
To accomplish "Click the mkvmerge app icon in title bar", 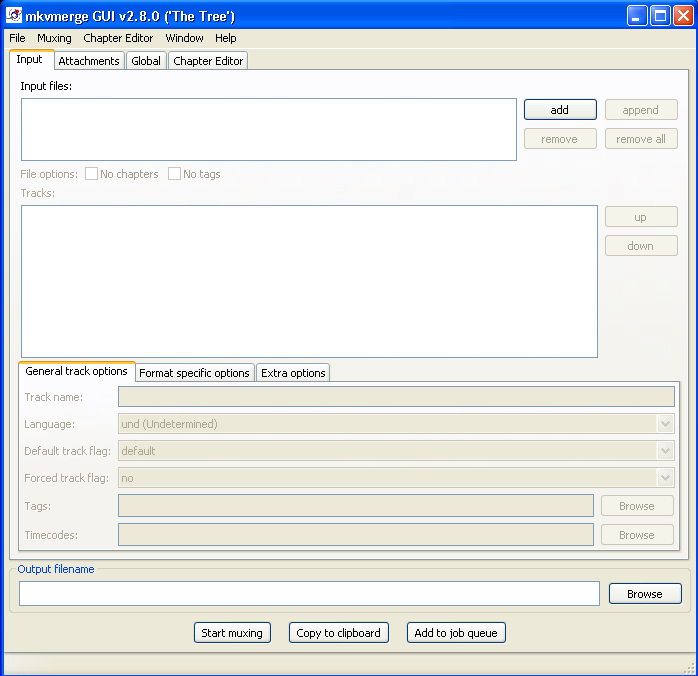I will (13, 16).
